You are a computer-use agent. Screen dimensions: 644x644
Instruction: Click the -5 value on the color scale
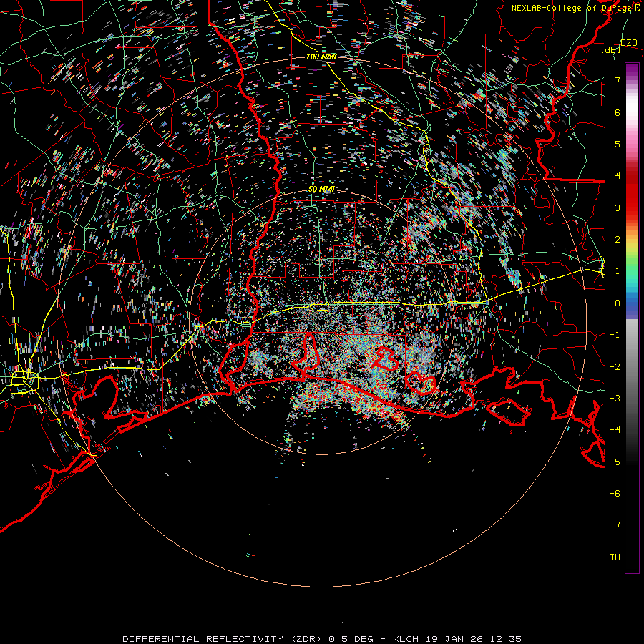point(615,462)
